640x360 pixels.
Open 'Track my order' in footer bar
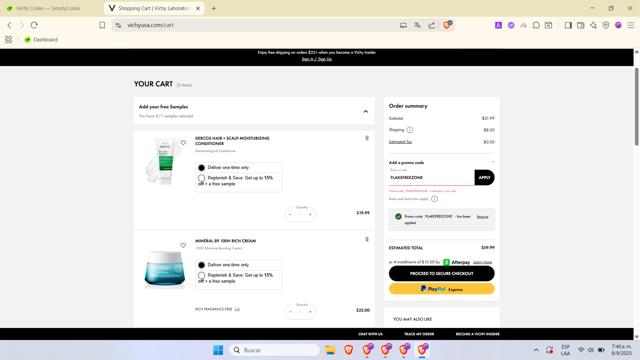tap(419, 334)
